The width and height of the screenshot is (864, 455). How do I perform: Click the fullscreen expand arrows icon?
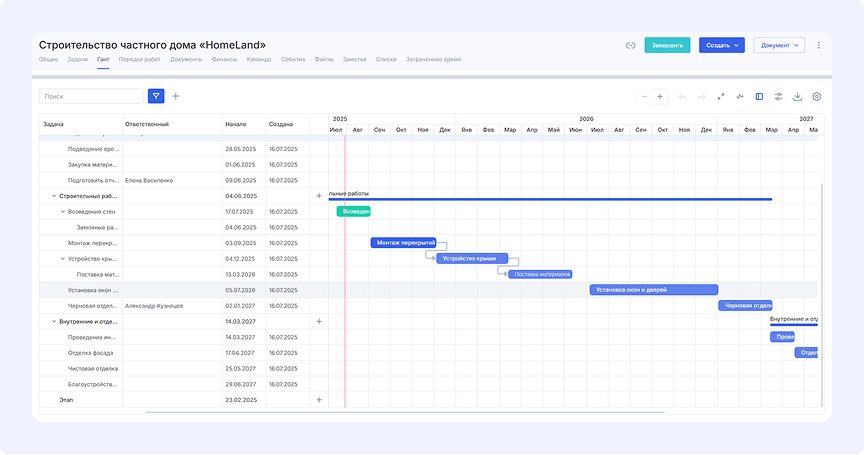pyautogui.click(x=718, y=97)
